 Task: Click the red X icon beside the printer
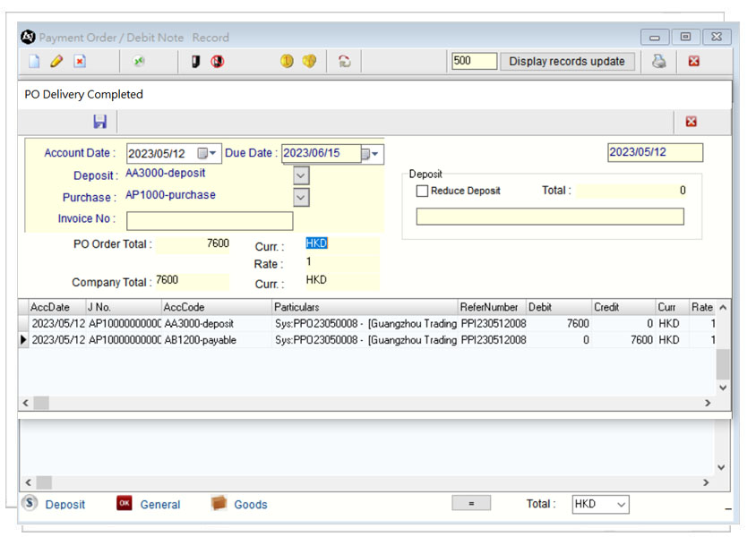point(694,61)
